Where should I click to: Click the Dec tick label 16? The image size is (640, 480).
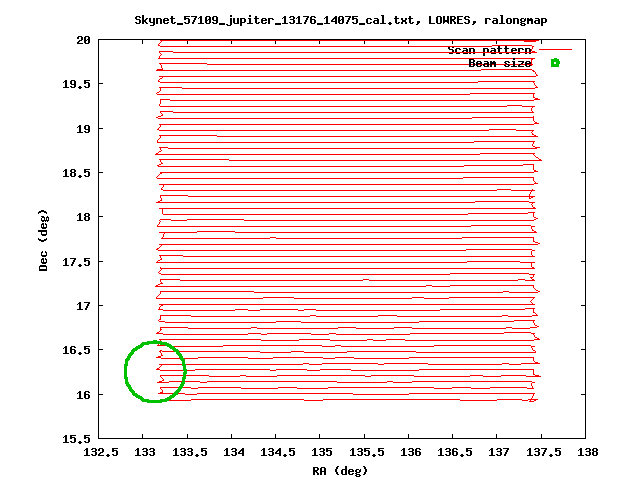pyautogui.click(x=83, y=395)
